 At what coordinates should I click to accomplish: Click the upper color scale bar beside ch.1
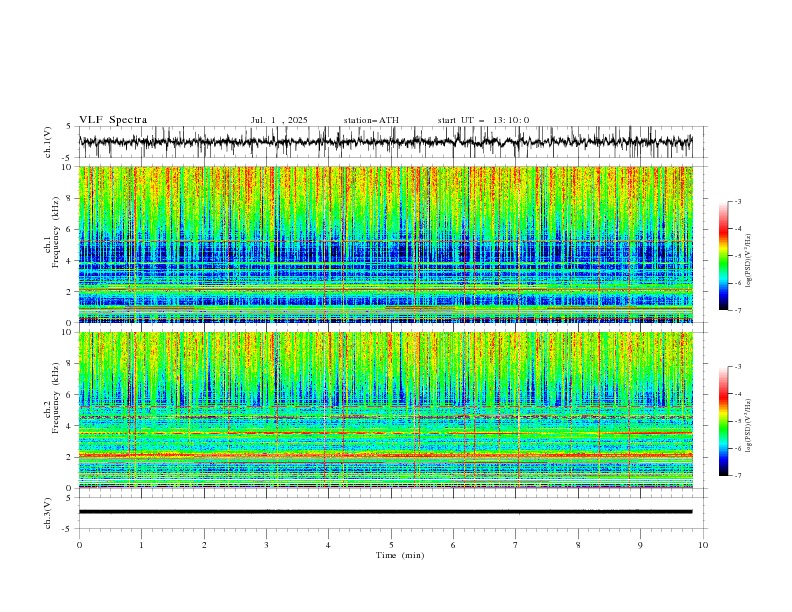[723, 256]
